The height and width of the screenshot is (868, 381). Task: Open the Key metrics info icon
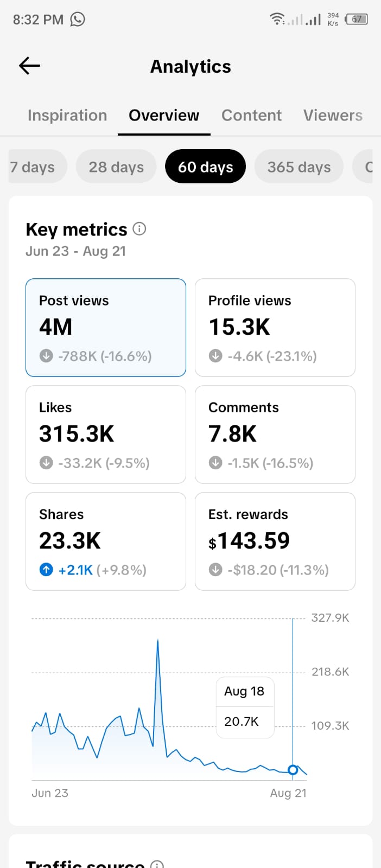pos(139,229)
